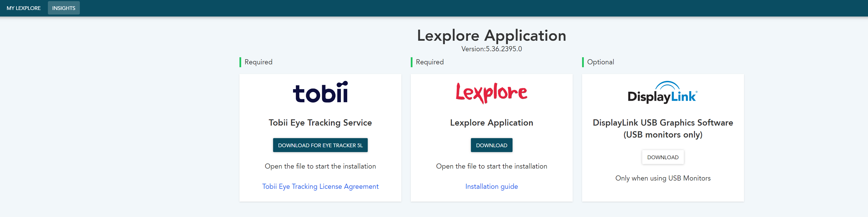Viewport: 868px width, 217px height.
Task: Click the Tobii logo image
Action: [320, 92]
